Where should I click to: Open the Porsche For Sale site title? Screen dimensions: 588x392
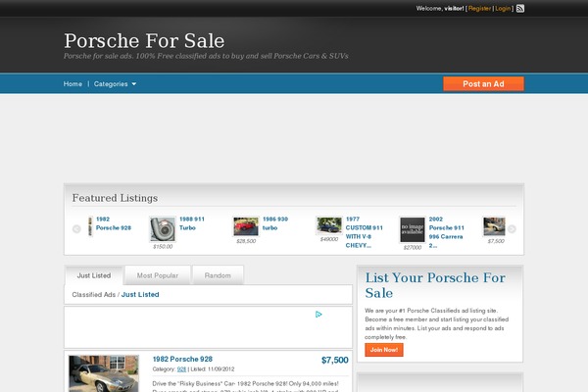point(144,40)
